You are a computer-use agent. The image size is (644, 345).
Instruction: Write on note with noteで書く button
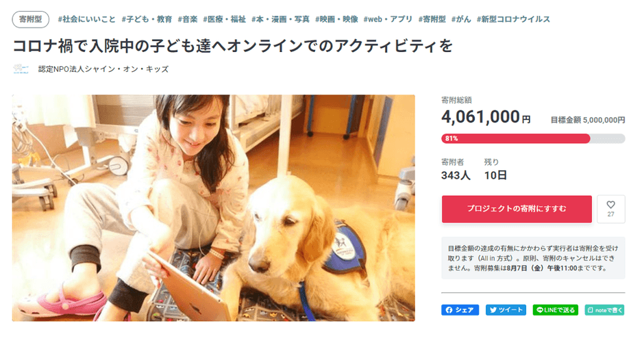(x=604, y=309)
